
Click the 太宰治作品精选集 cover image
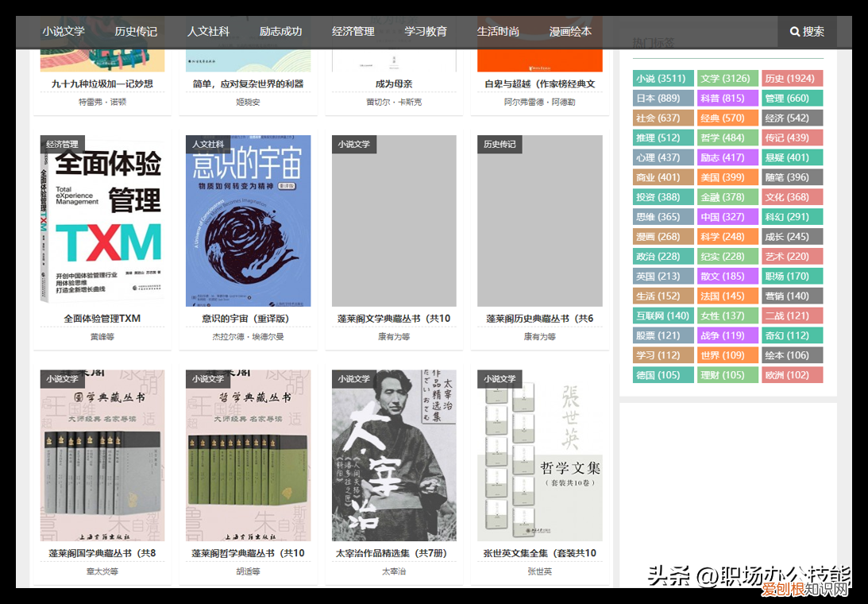(393, 455)
